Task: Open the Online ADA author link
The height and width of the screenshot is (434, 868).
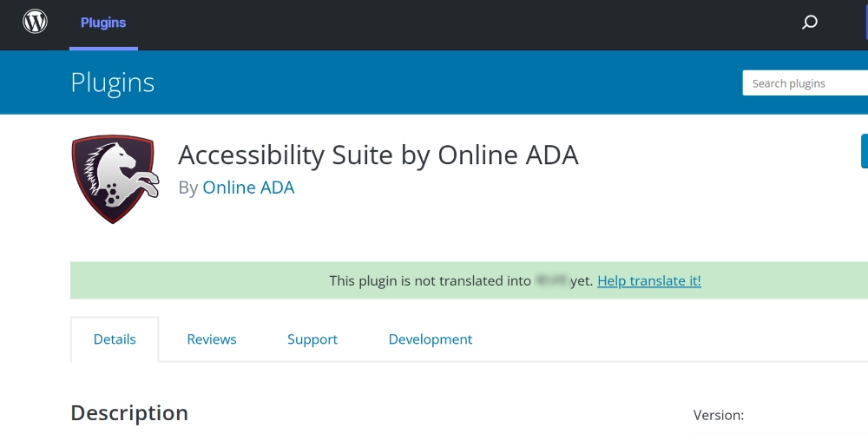Action: (x=248, y=187)
